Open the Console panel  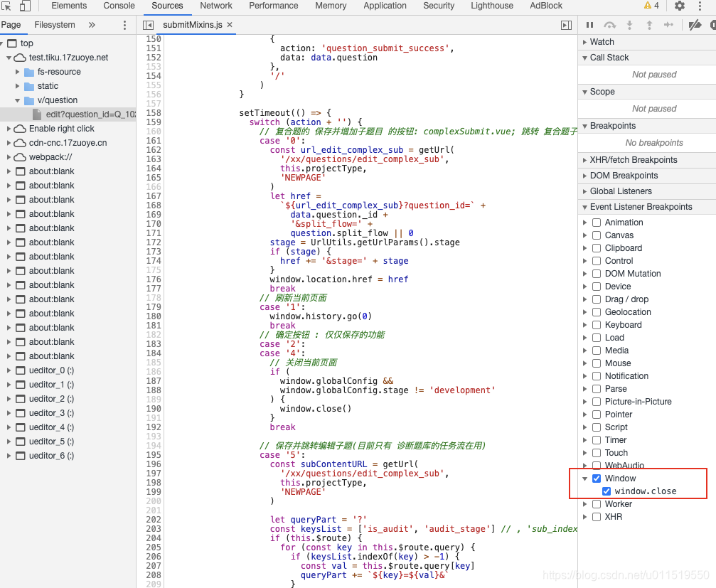click(x=119, y=6)
